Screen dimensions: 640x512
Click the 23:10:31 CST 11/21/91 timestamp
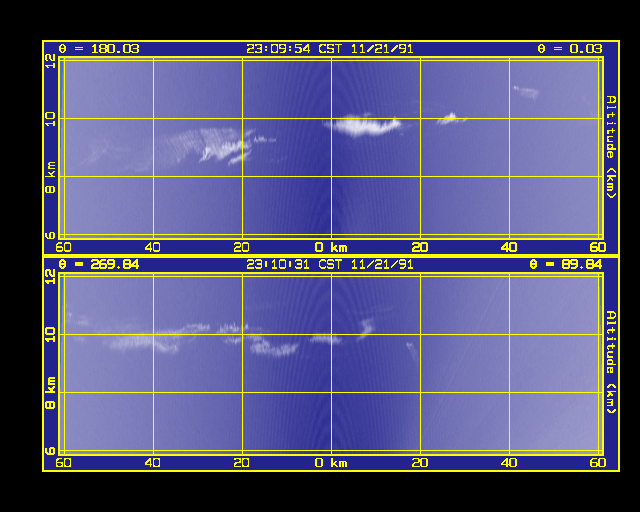pyautogui.click(x=330, y=265)
